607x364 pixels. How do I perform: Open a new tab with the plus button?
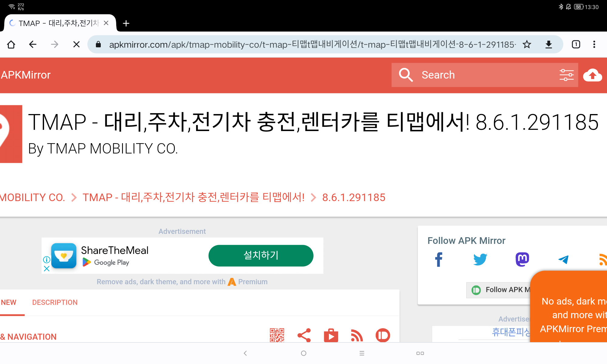click(126, 23)
